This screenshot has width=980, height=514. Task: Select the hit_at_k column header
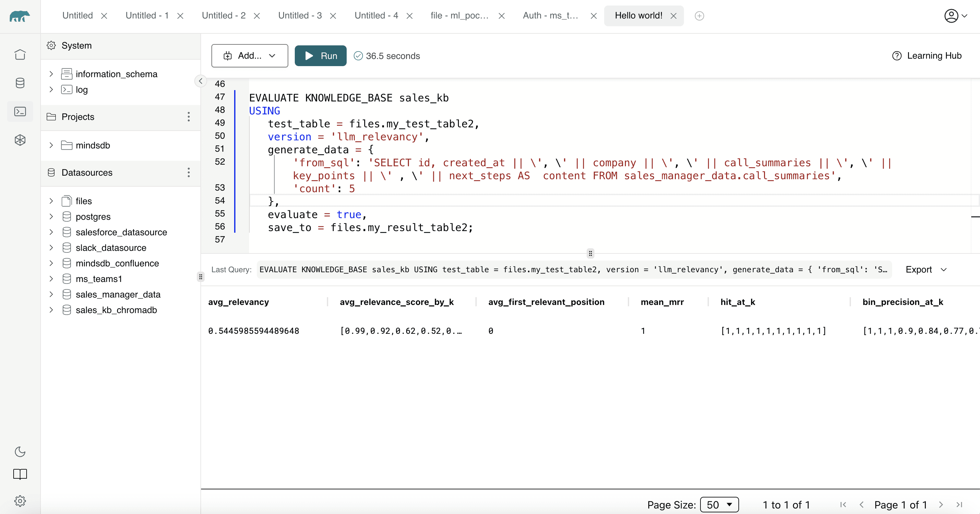(x=738, y=302)
